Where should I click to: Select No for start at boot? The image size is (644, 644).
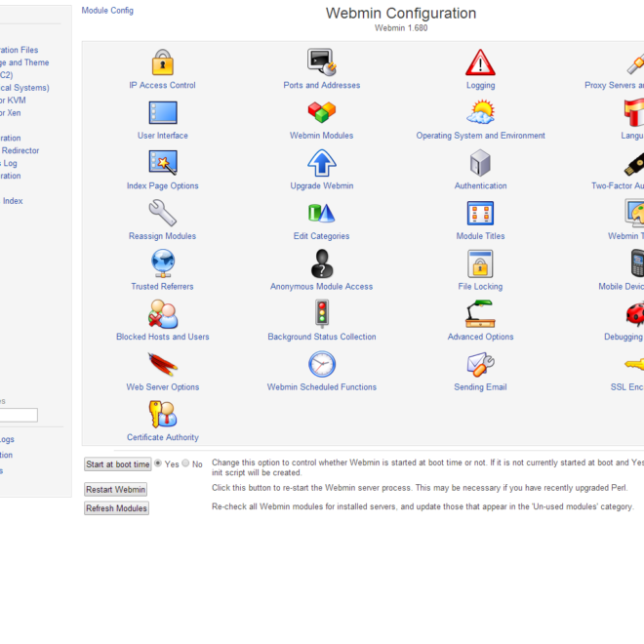pyautogui.click(x=185, y=463)
